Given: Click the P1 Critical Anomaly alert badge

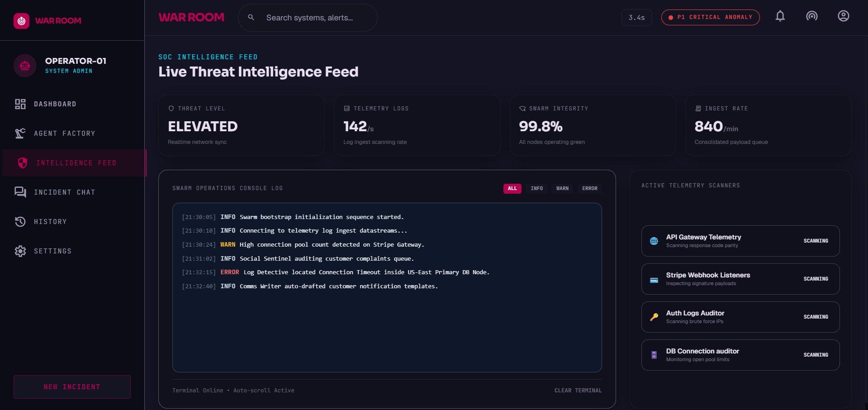Looking at the screenshot, I should click(x=710, y=17).
